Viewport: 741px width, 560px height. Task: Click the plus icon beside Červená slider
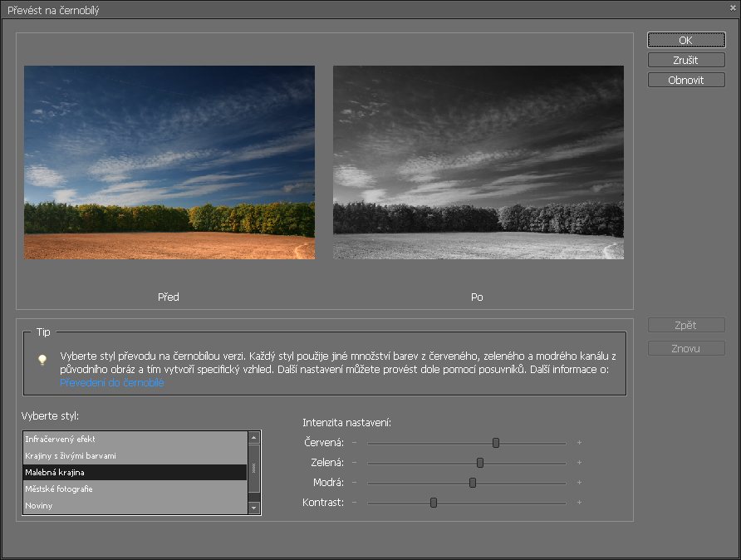[x=579, y=443]
